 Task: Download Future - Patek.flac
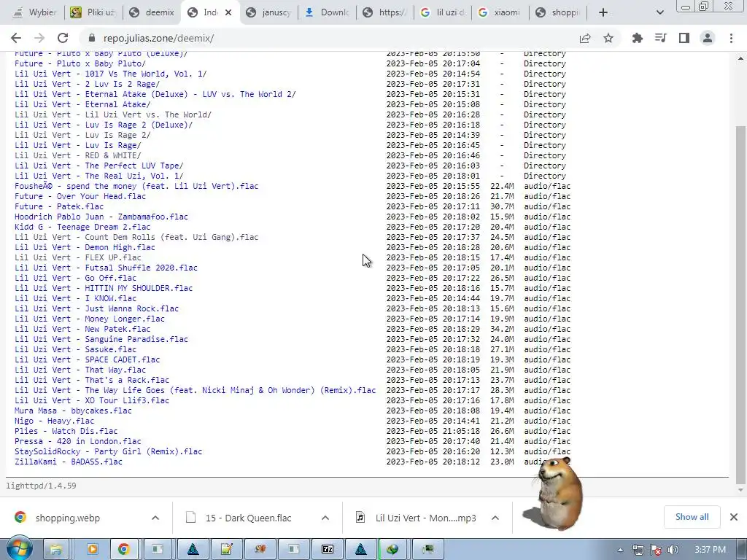[59, 206]
